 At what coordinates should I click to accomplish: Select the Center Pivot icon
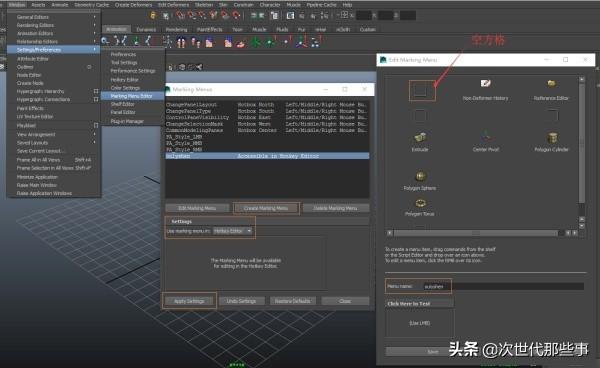pyautogui.click(x=486, y=137)
